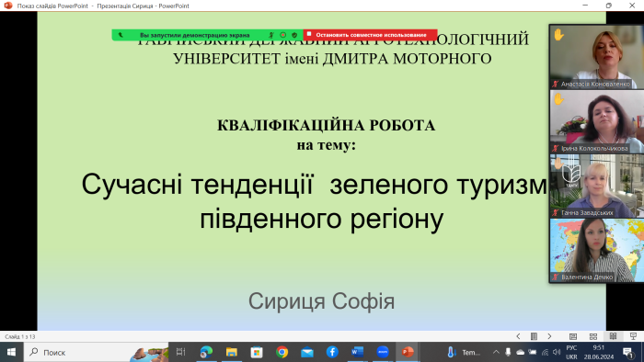Click the microphone icon in the system tray
644x362 pixels.
point(508,352)
